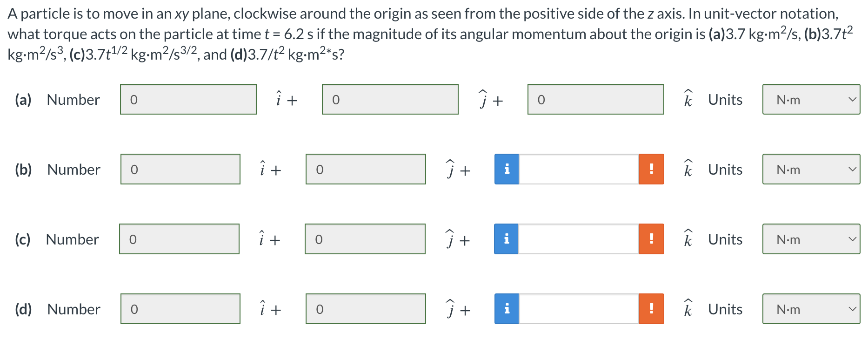
Task: Open the info tooltip on part (c) k̂ answer
Action: coord(506,239)
